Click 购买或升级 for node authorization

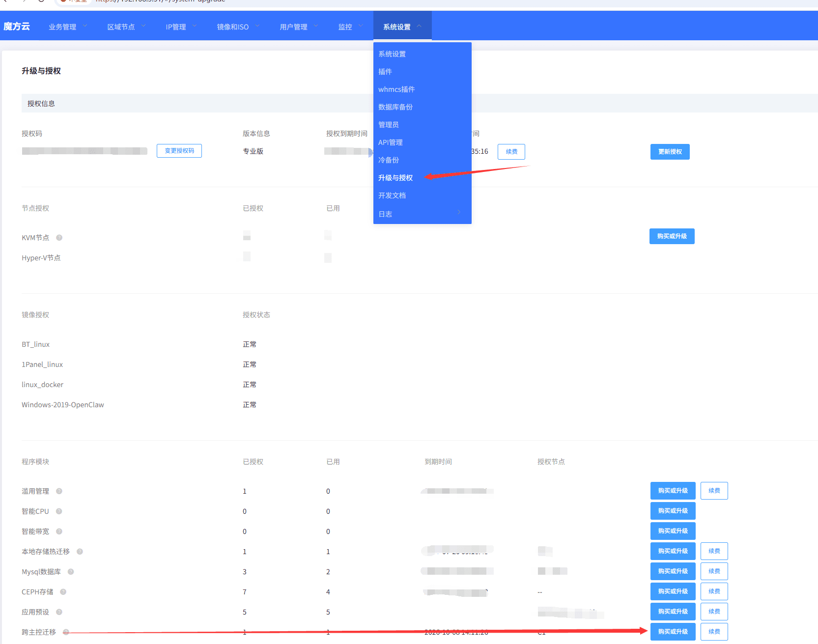672,236
